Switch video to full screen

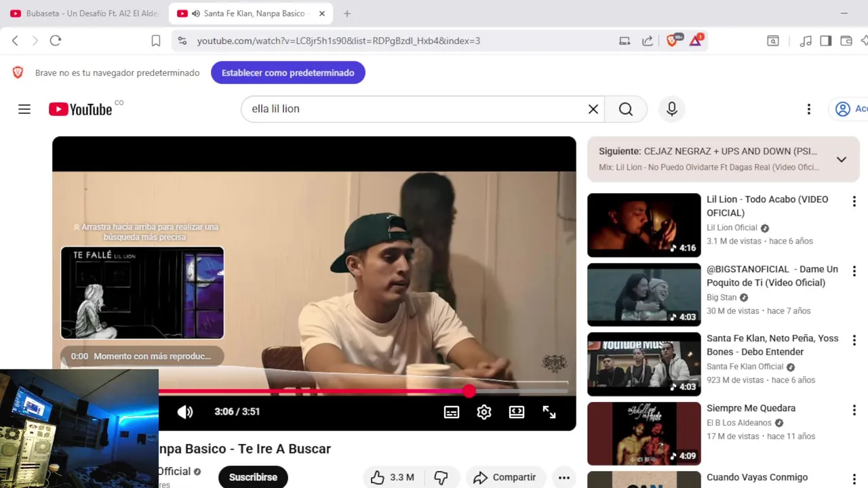pyautogui.click(x=549, y=411)
